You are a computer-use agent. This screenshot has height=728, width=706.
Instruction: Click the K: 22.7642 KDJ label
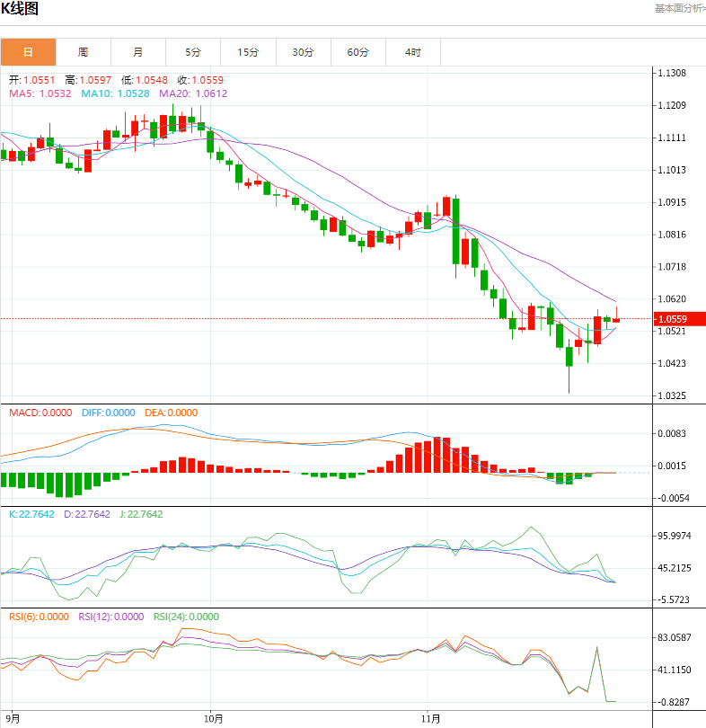31,514
